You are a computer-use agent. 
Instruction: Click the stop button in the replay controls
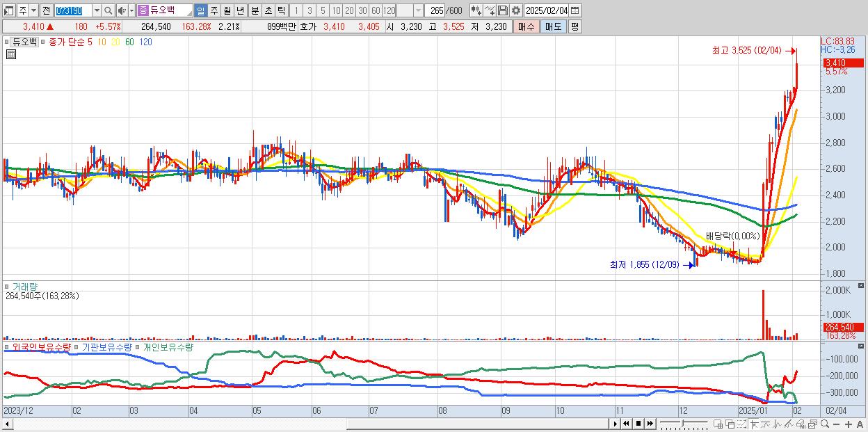point(638,424)
